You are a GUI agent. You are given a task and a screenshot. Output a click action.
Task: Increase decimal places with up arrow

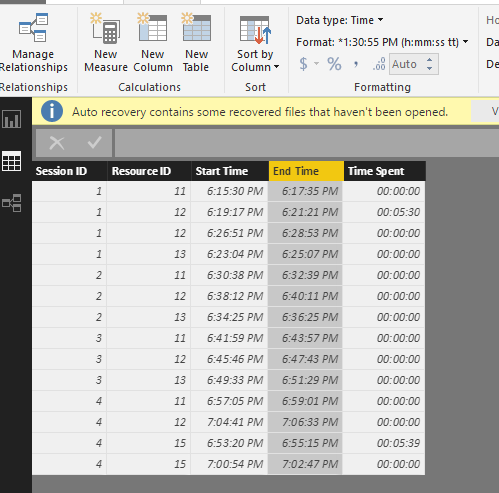(x=430, y=60)
